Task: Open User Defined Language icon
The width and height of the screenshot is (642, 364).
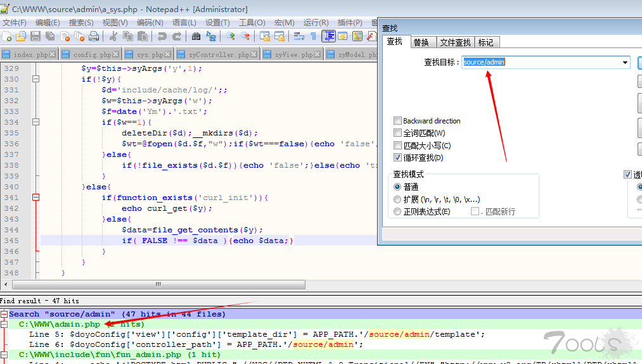Action: pos(343,37)
